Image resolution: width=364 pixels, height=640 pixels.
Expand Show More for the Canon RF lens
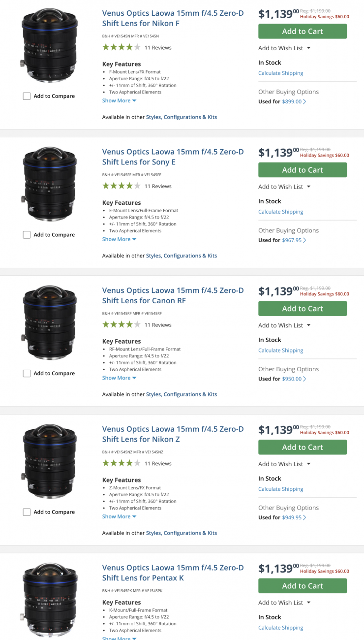[119, 378]
